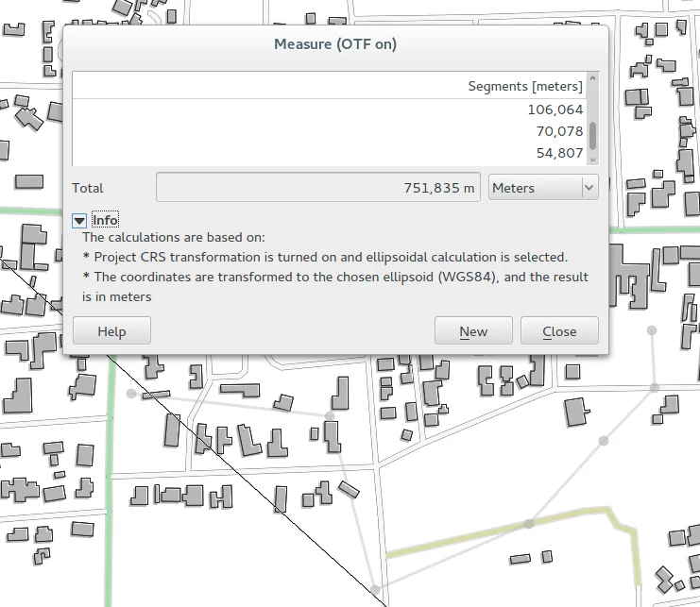Close the Measure dialog with Close button
This screenshot has width=700, height=607.
point(559,331)
